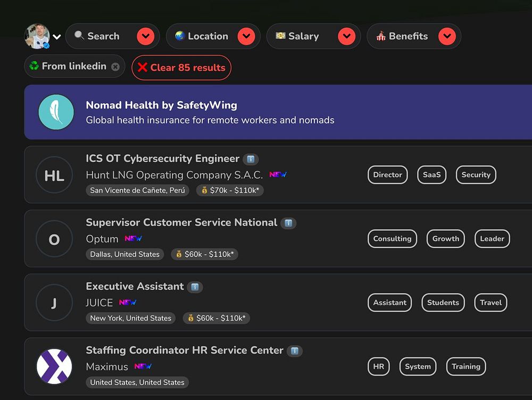
Task: Select the System tag
Action: (418, 366)
